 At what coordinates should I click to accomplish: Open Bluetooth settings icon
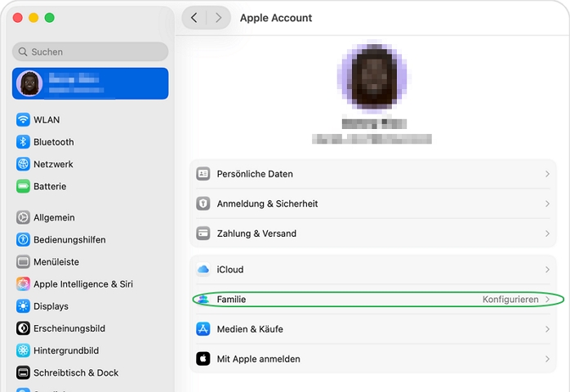(x=24, y=142)
